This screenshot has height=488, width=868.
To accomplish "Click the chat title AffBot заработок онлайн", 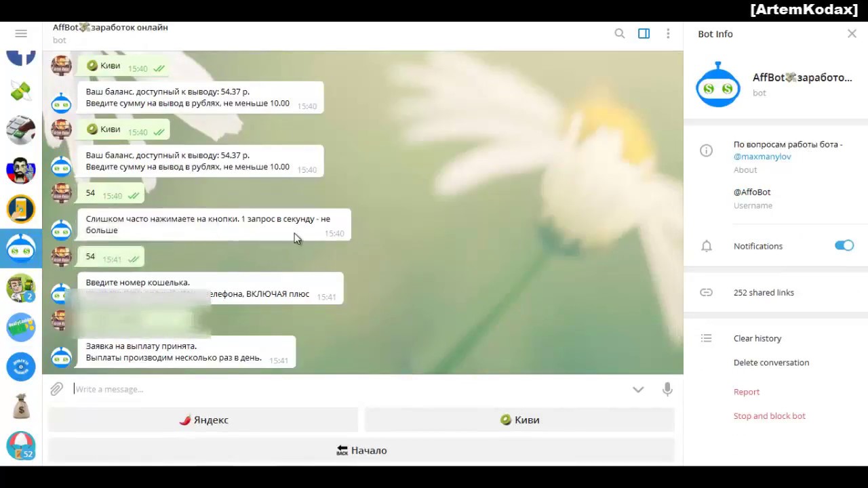I will 111,28.
